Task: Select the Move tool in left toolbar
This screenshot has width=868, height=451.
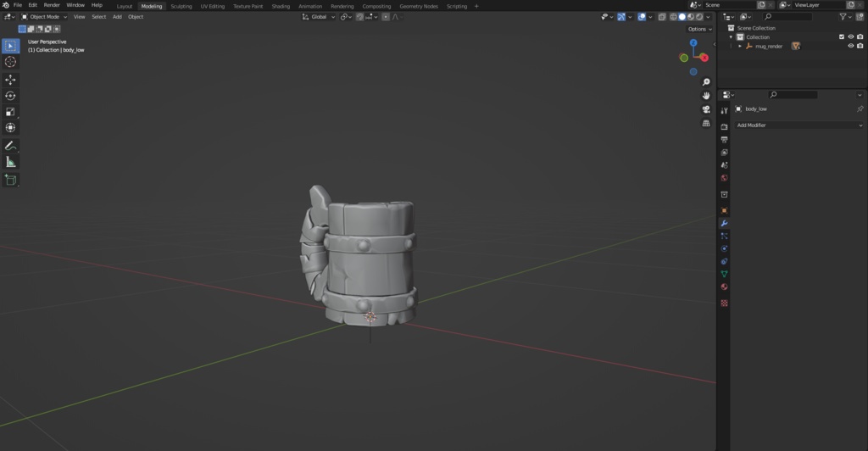Action: 10,80
